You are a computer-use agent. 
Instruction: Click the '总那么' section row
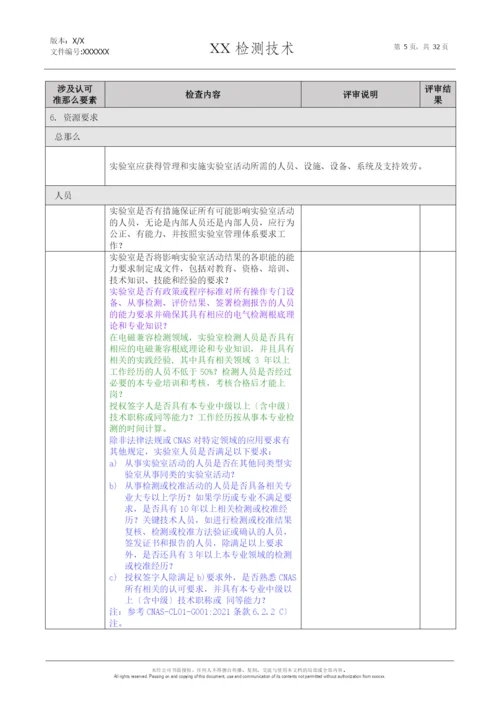(250, 137)
